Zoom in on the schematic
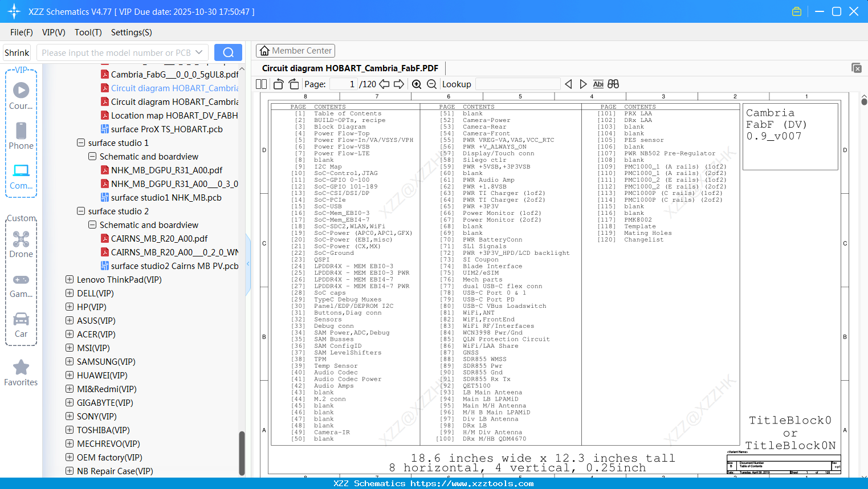This screenshot has width=868, height=489. (x=417, y=84)
